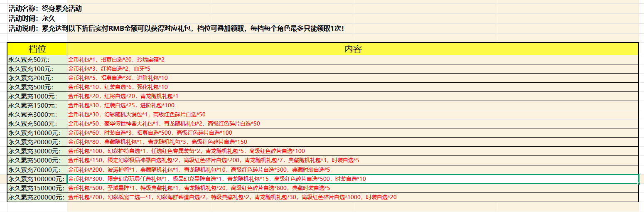644x212 pixels.
Task: Click the 永久累充50元 tier cell
Action: click(37, 59)
